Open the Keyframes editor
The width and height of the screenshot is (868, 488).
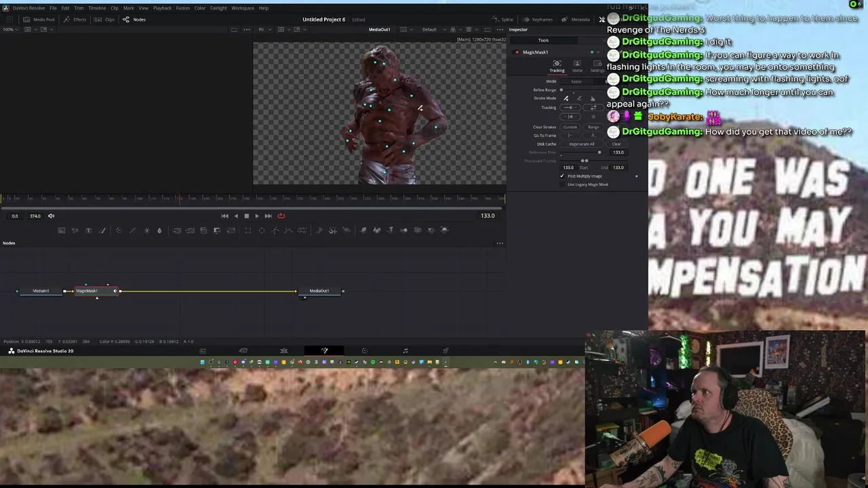pos(538,19)
